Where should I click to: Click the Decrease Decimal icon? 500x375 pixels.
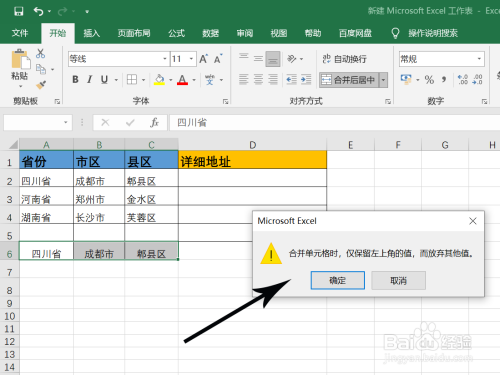477,80
